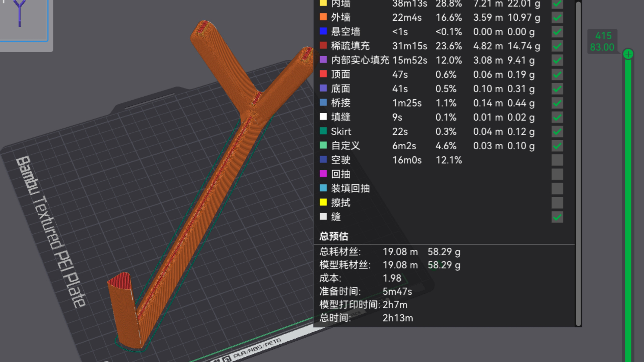Click the yellow 擦拭 color swatch

(x=323, y=202)
